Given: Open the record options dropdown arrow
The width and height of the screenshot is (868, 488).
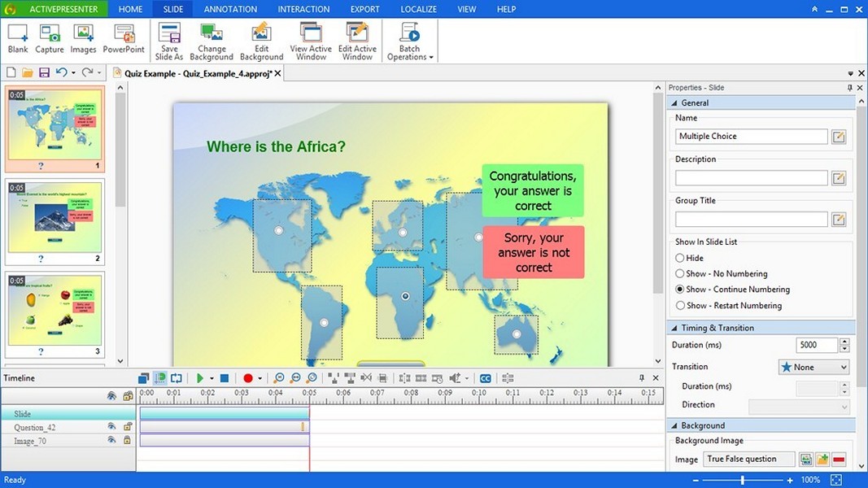Looking at the screenshot, I should pyautogui.click(x=260, y=378).
